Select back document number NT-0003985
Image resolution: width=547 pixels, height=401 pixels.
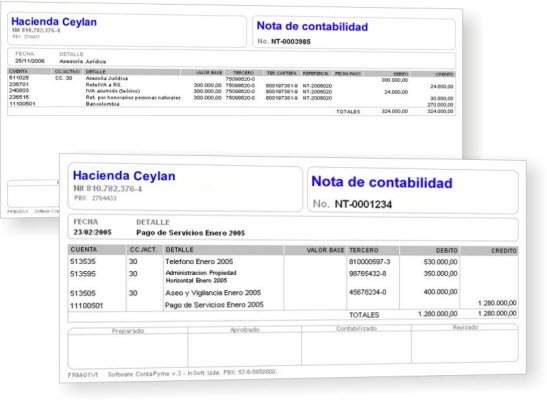coord(291,41)
